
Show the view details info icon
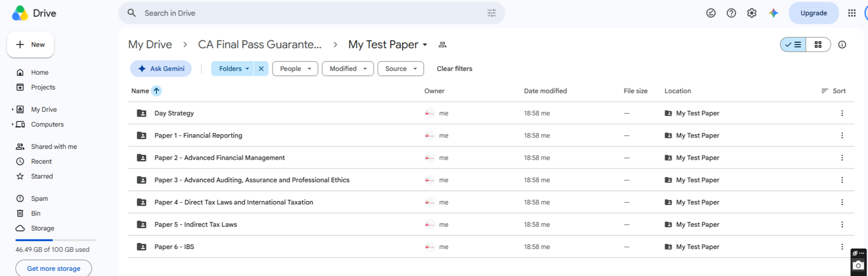point(842,44)
